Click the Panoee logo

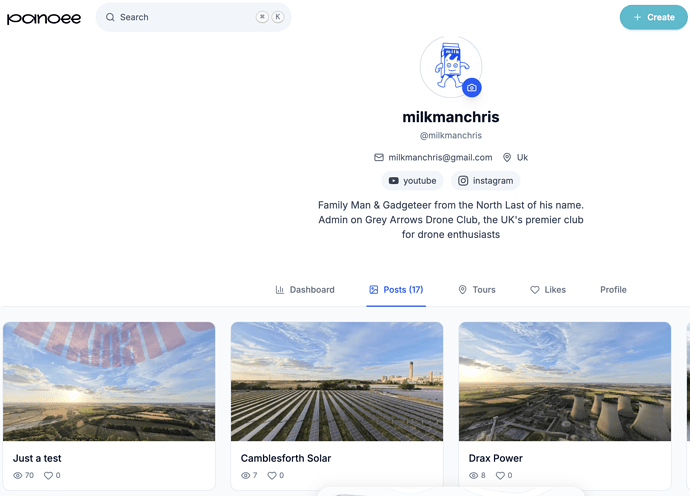click(44, 18)
